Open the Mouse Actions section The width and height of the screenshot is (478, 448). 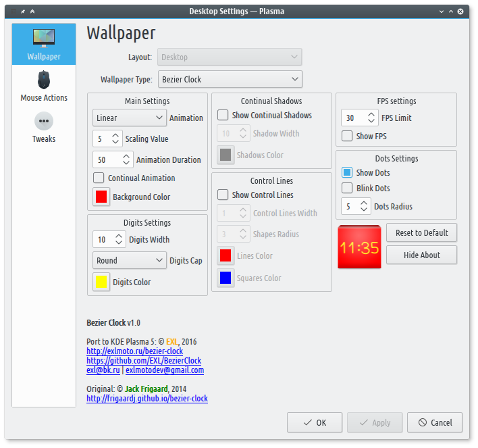[44, 86]
